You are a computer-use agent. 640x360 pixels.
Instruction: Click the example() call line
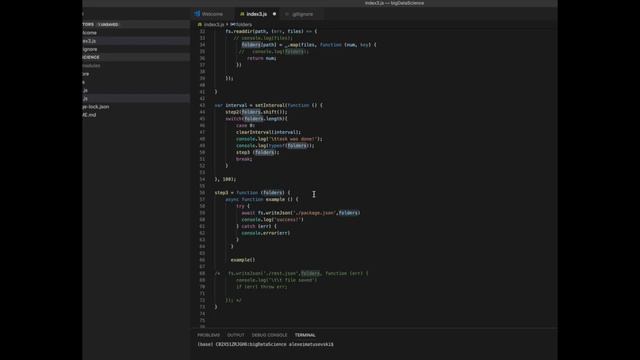(243, 260)
